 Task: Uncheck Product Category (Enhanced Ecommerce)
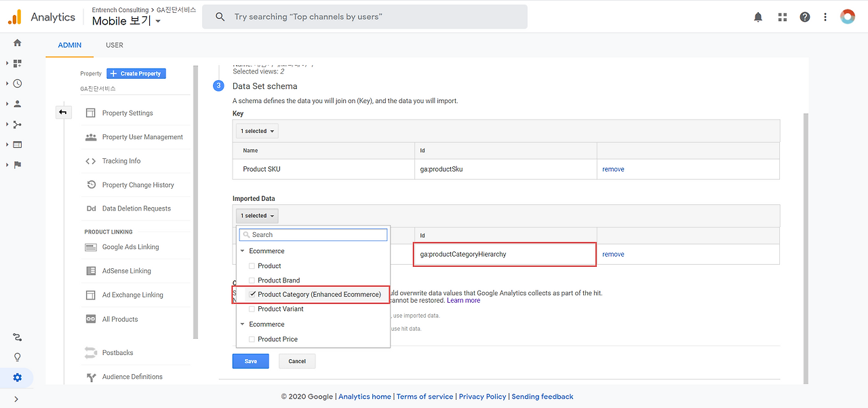(x=253, y=295)
